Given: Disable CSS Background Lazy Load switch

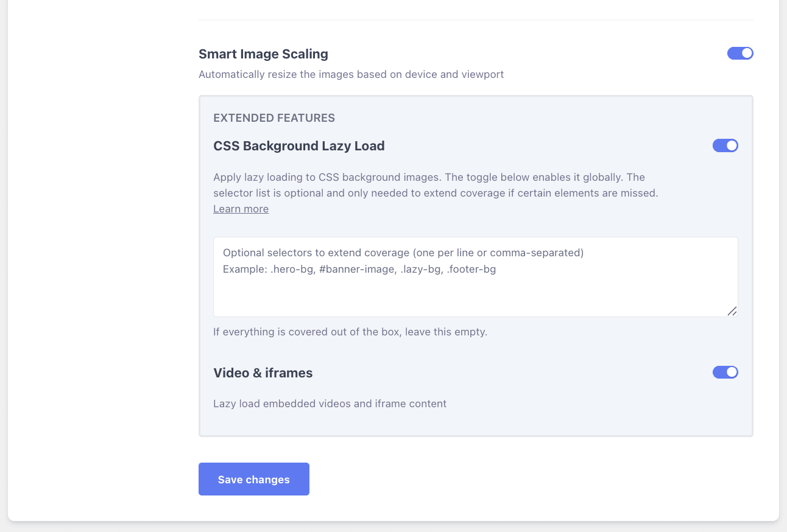Looking at the screenshot, I should click(725, 145).
